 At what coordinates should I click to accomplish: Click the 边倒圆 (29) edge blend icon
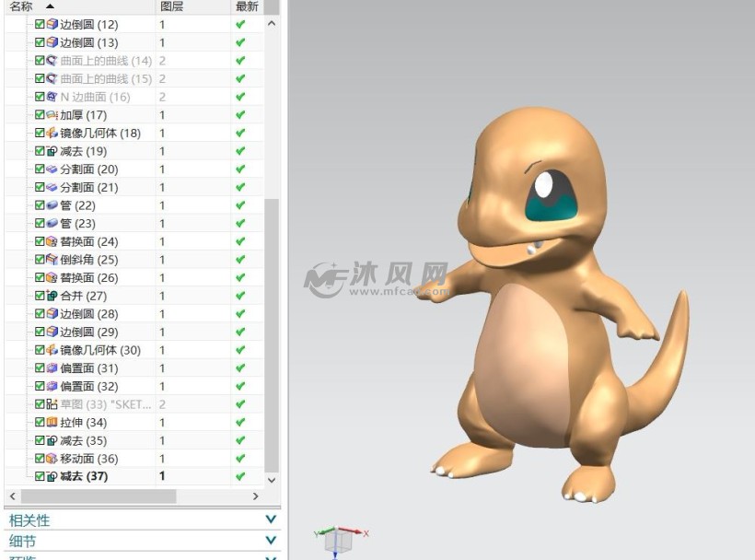[52, 332]
